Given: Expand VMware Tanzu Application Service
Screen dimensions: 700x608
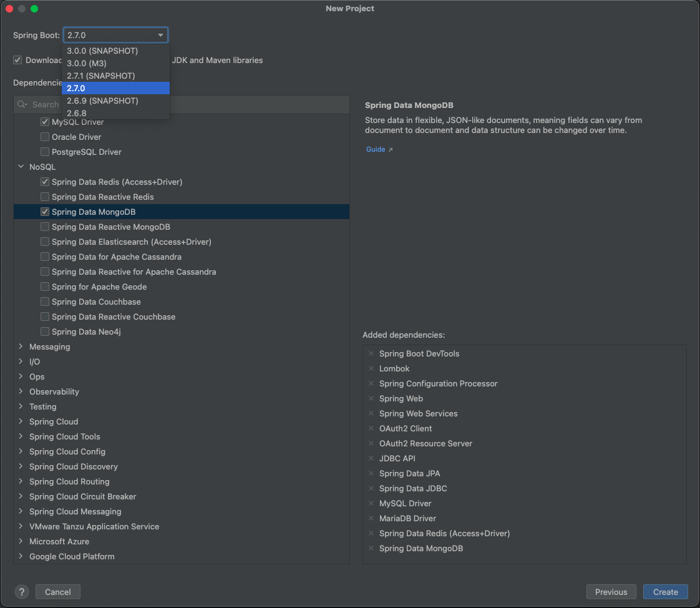Looking at the screenshot, I should [x=21, y=526].
